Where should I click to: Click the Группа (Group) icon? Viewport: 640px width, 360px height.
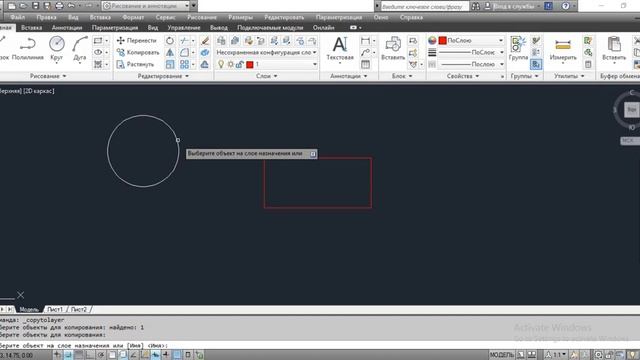[518, 49]
